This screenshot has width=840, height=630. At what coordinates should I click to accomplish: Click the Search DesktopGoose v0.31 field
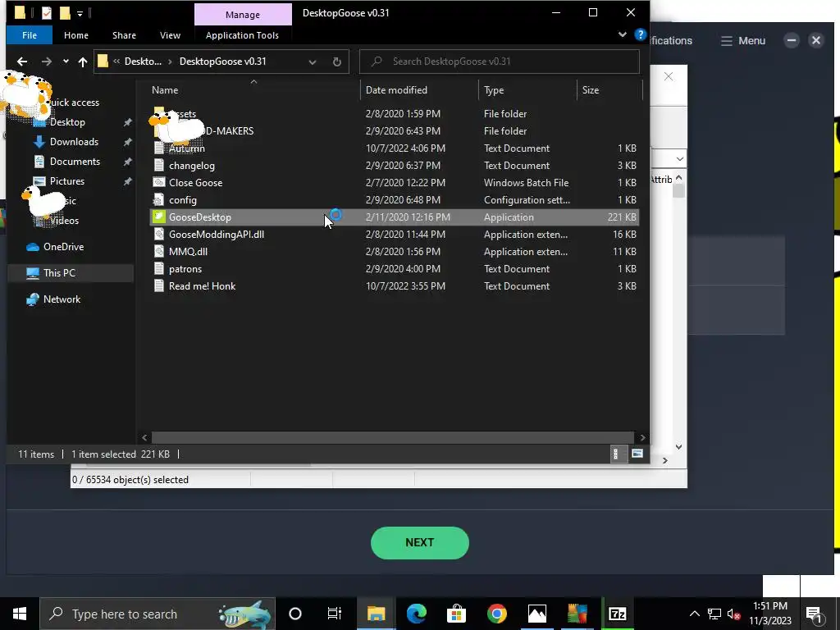pos(500,62)
